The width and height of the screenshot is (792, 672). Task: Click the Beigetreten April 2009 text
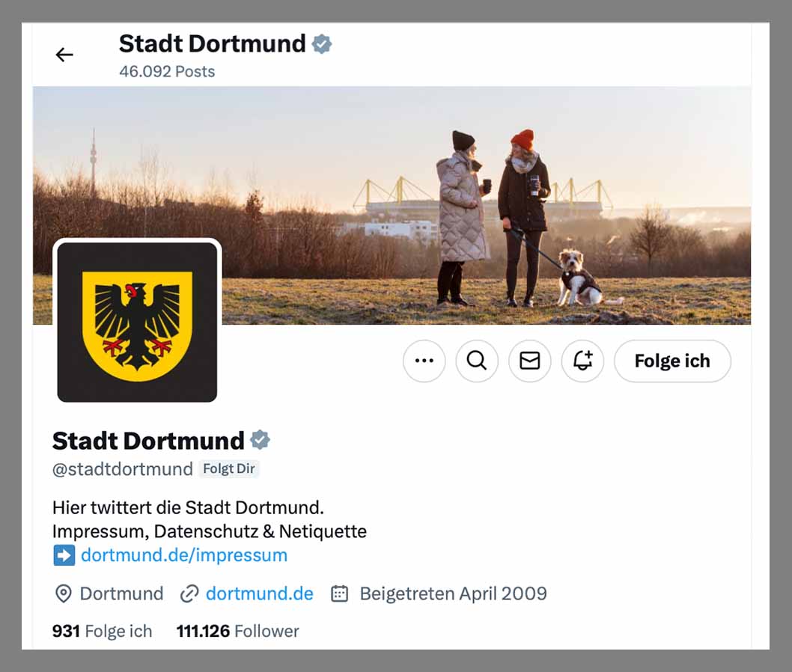[453, 593]
